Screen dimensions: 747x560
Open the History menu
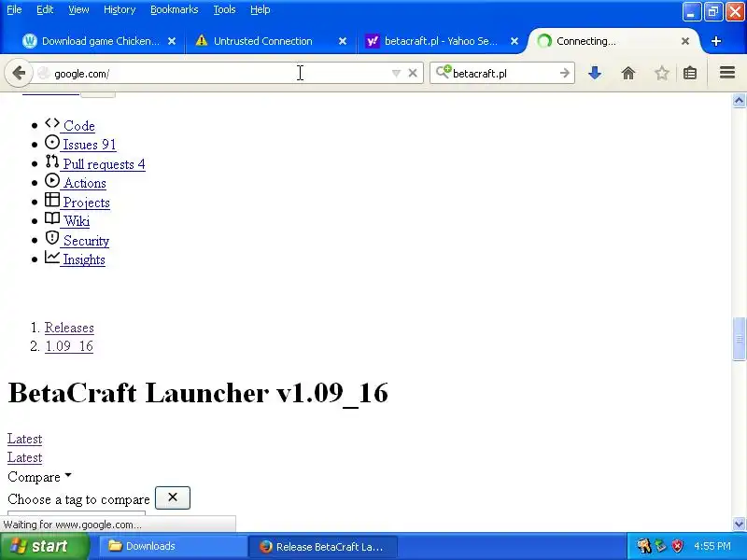[x=120, y=9]
